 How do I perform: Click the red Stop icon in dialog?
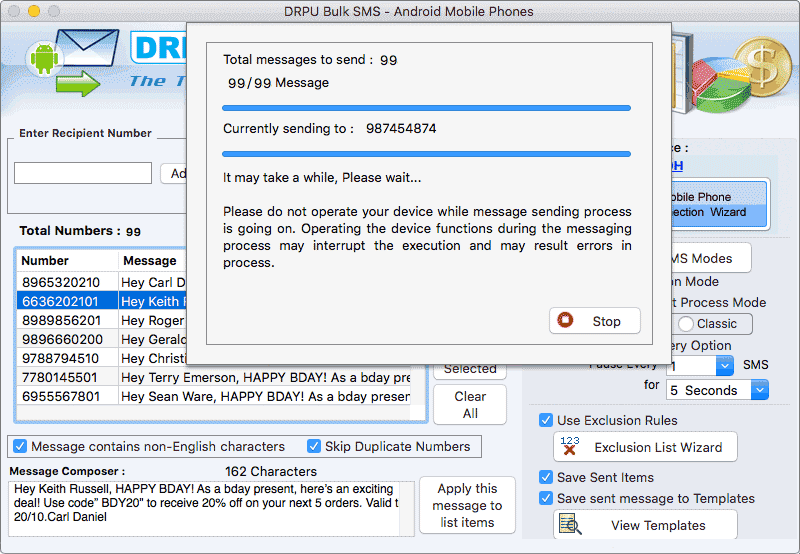pyautogui.click(x=566, y=321)
